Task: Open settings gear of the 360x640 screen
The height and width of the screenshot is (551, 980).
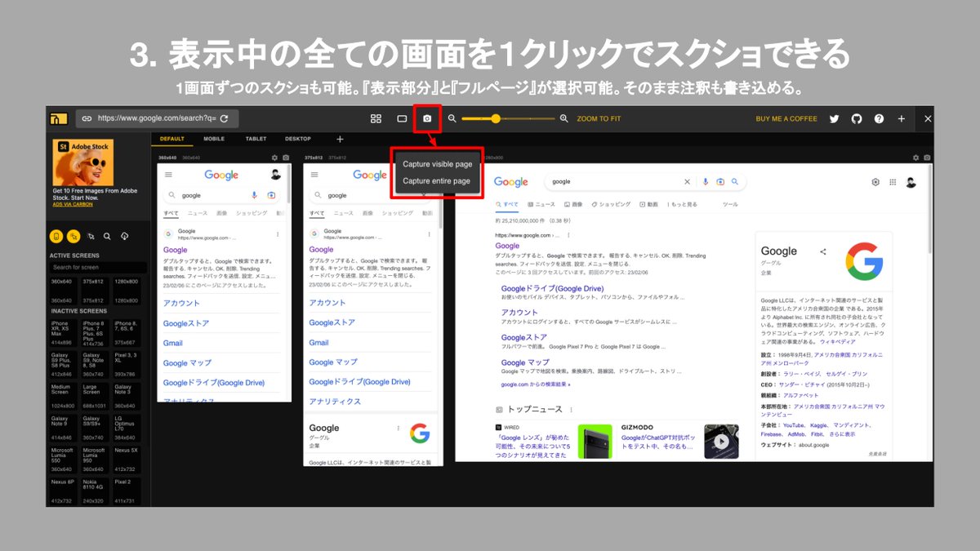Action: (274, 157)
